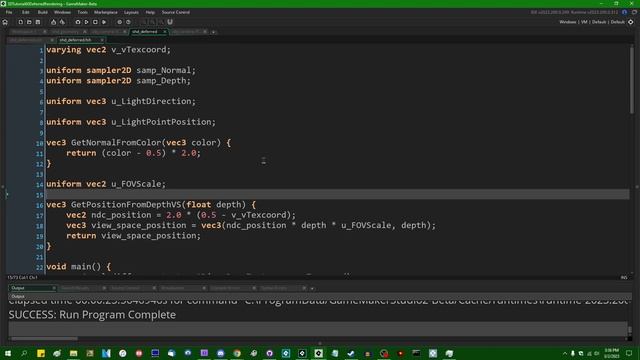This screenshot has width=640, height=360.
Task: Click the blue info notification icon
Action: 624,12
